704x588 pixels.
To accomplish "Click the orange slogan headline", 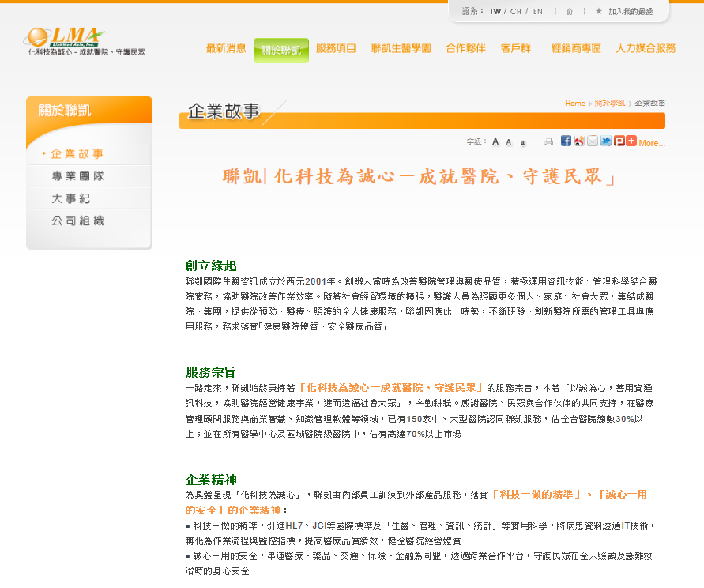I will tap(420, 176).
